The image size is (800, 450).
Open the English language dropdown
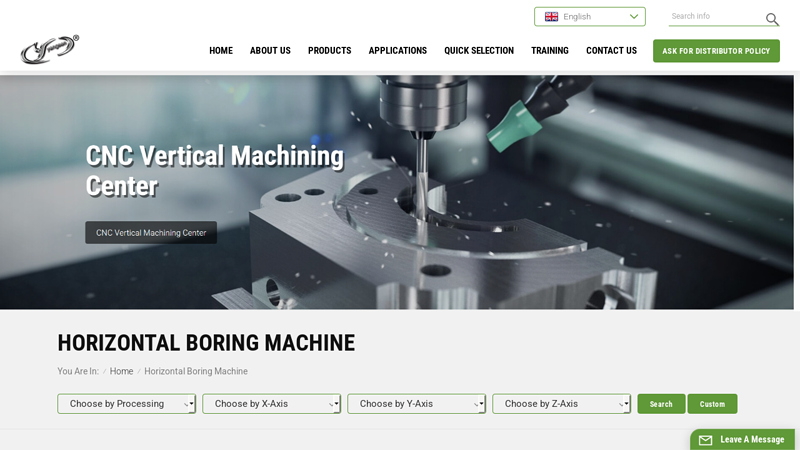(590, 17)
